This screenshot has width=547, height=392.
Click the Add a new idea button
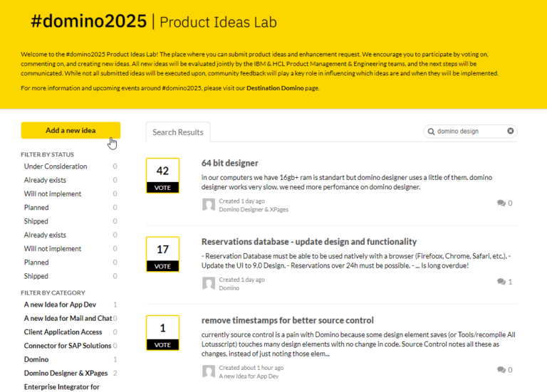71,130
